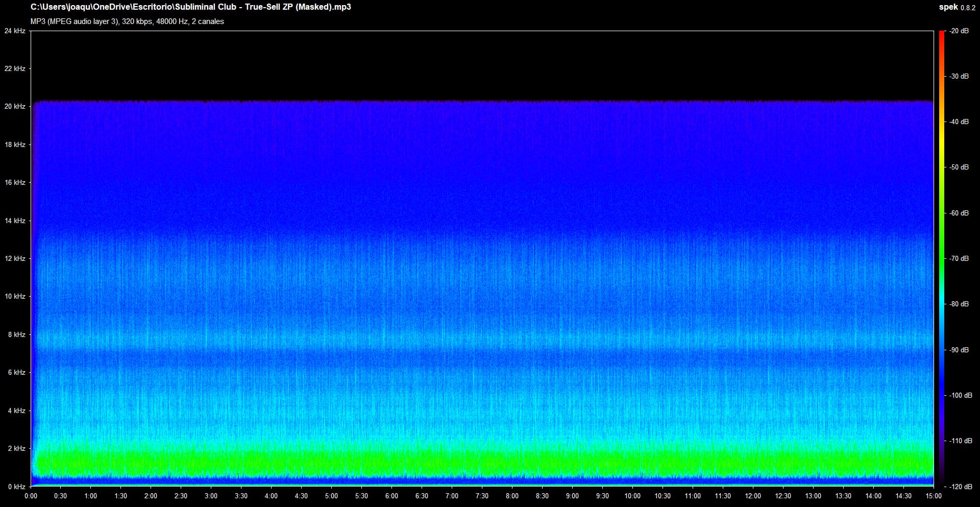Click the 2 kHz frequency axis label
The height and width of the screenshot is (507, 980).
16,448
